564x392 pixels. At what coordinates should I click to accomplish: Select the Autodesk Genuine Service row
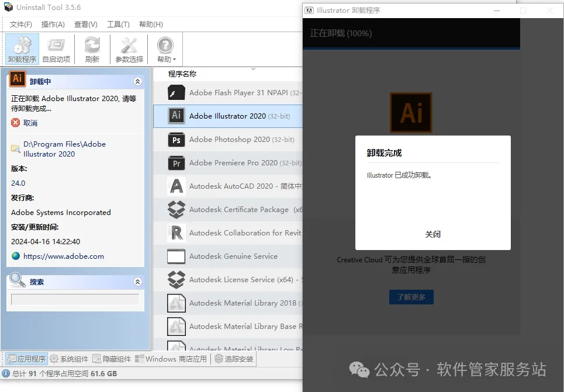(228, 256)
